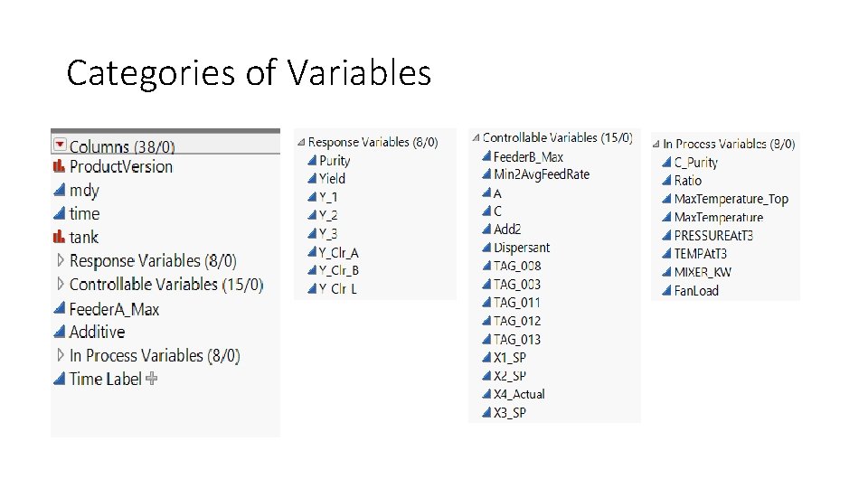This screenshot has height=488, width=868.
Task: Select the MaxTemperature_Top column
Action: click(x=731, y=199)
